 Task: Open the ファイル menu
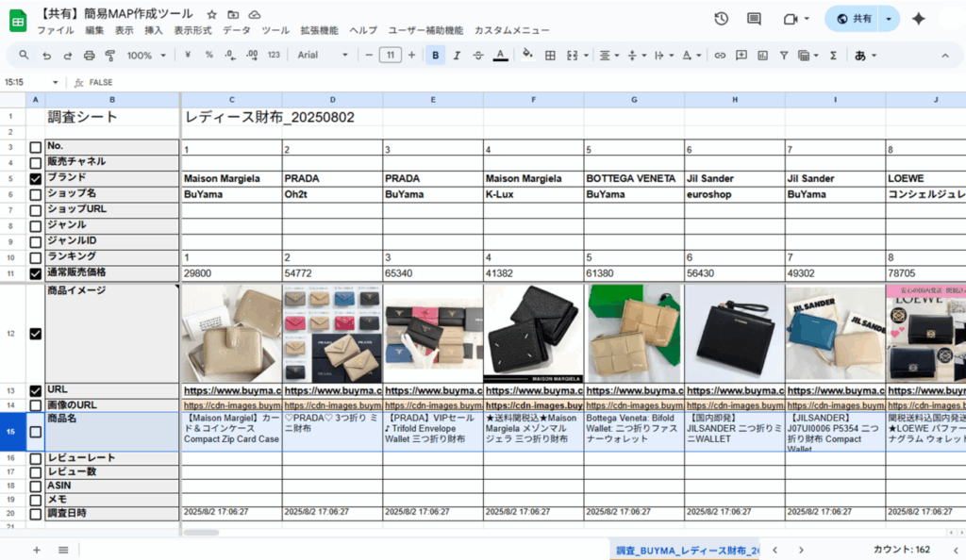click(x=55, y=30)
